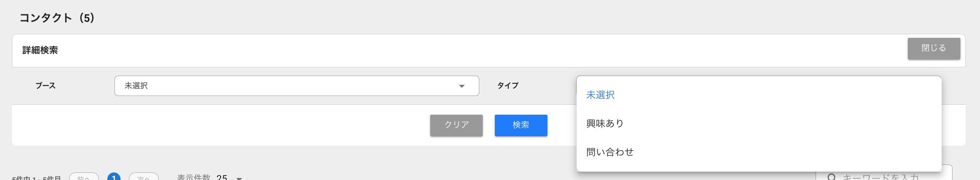Click the magnifier icon in keyword search

click(x=832, y=177)
